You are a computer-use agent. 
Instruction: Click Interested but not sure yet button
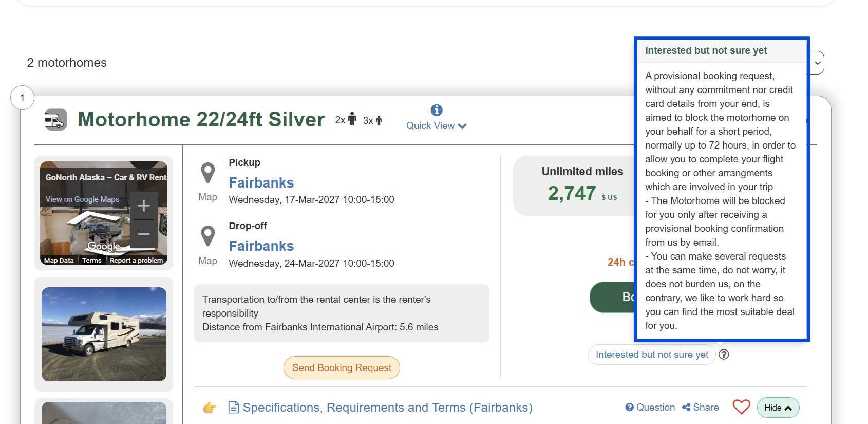coord(651,355)
